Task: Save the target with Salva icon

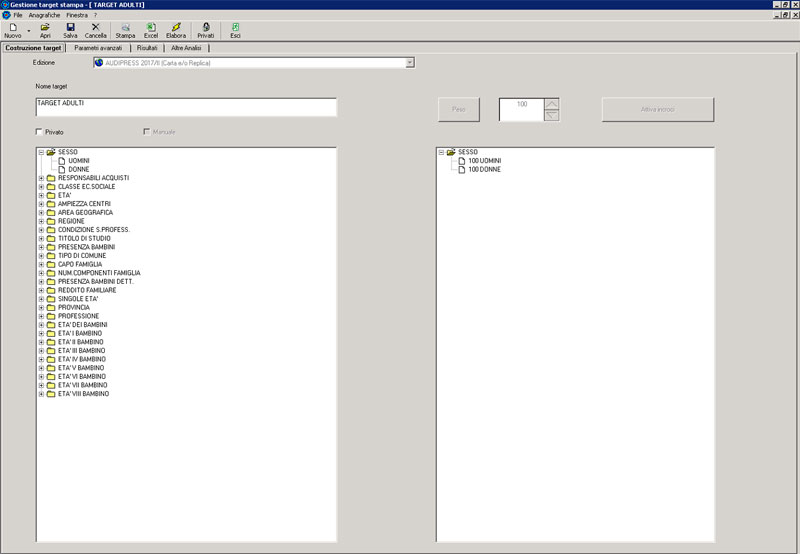Action: (70, 28)
